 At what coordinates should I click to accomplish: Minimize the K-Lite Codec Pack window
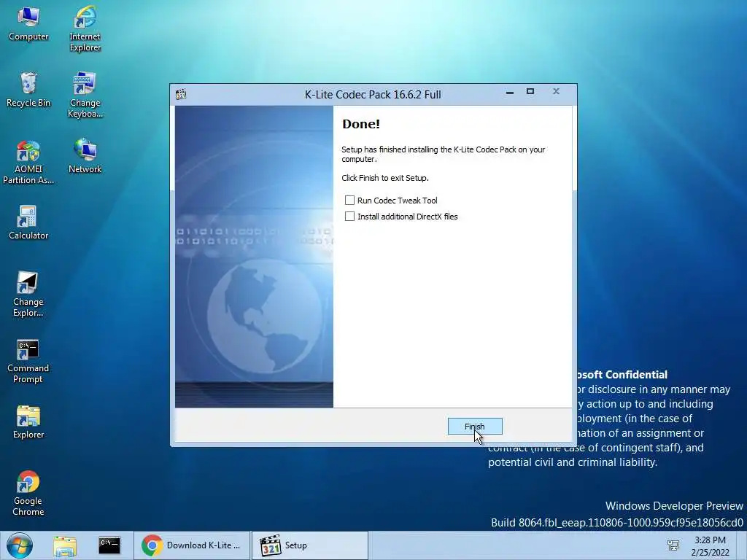pyautogui.click(x=510, y=92)
